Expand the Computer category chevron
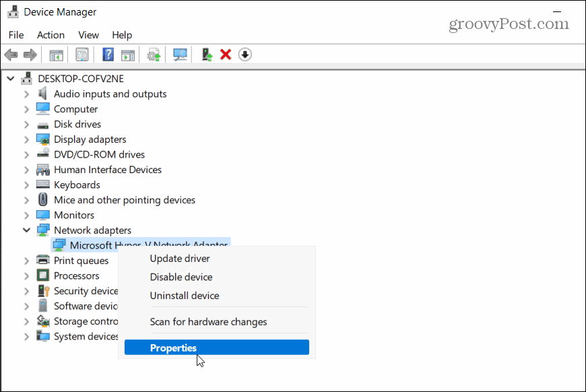 pos(26,110)
